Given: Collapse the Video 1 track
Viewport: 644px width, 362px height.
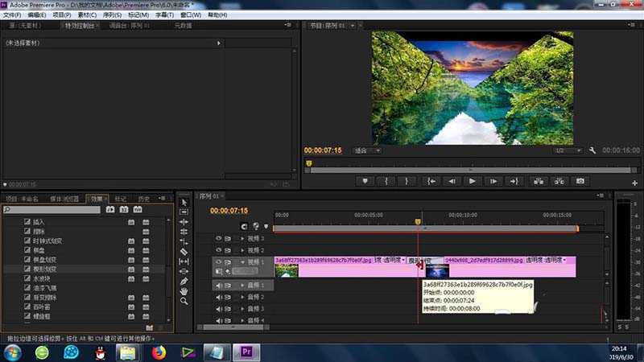Looking at the screenshot, I should point(242,262).
